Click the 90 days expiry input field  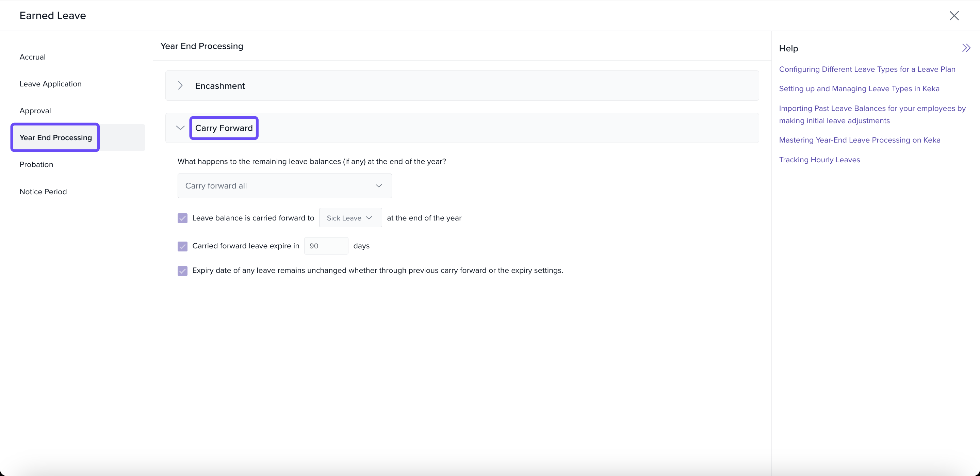tap(326, 246)
